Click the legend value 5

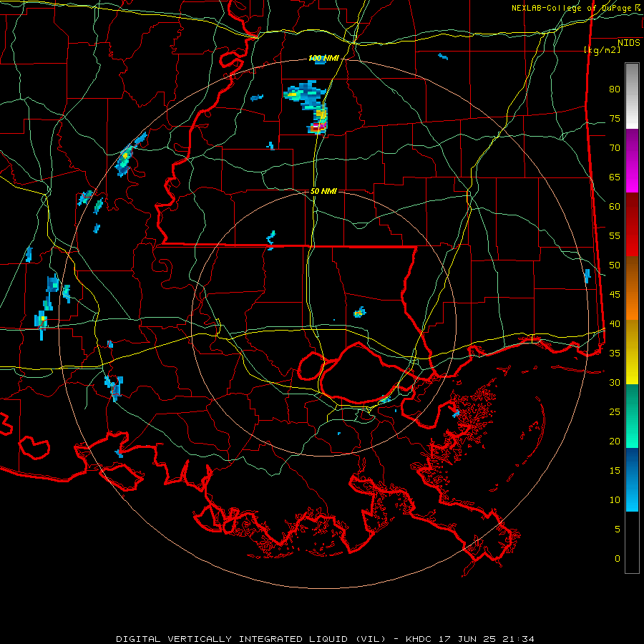[x=618, y=530]
